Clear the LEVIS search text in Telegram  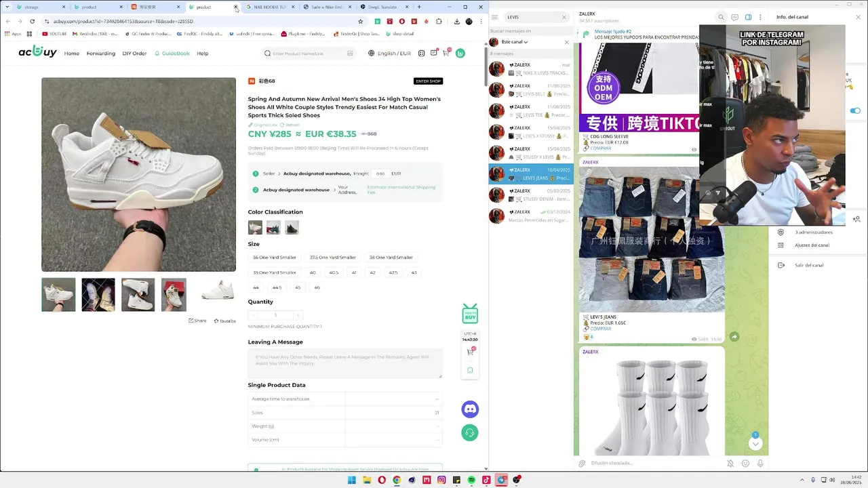point(564,17)
